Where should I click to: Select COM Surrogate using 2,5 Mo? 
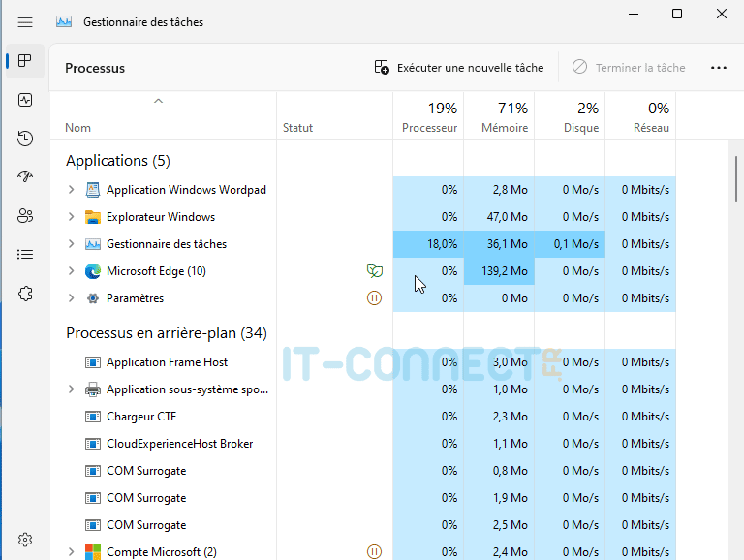tap(363, 525)
